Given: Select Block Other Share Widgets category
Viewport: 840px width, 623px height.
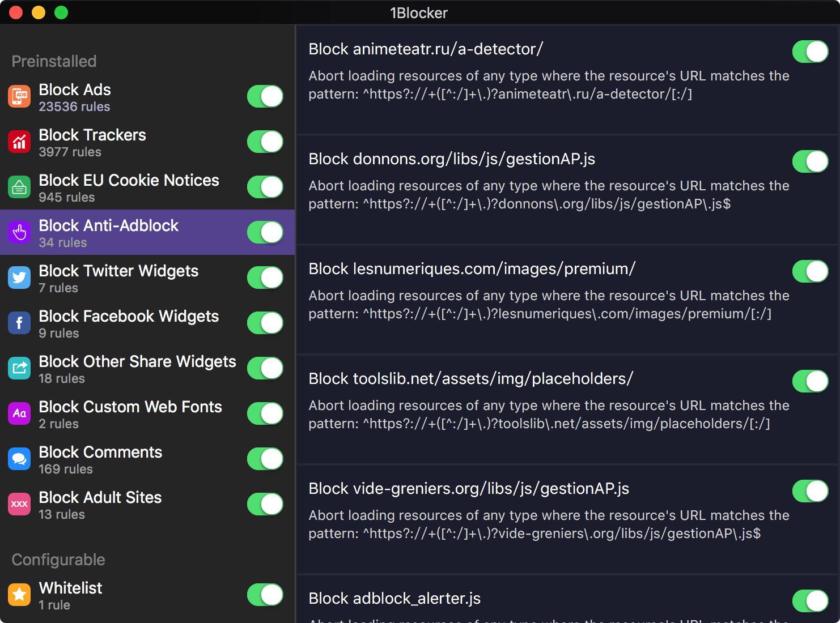Looking at the screenshot, I should [147, 368].
